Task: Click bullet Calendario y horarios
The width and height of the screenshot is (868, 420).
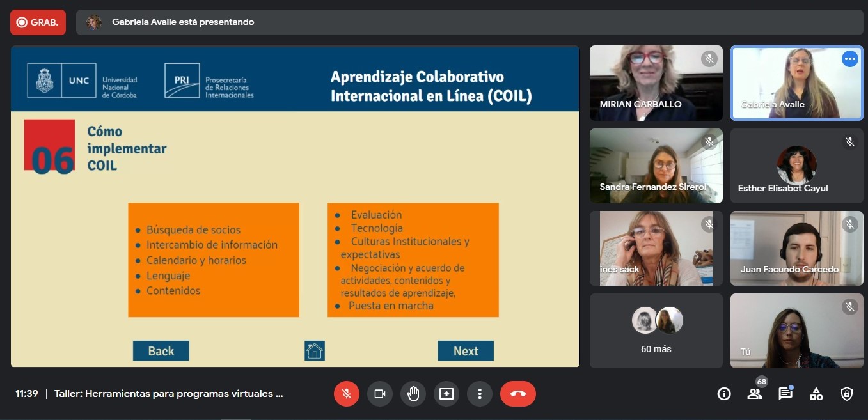Action: [196, 260]
